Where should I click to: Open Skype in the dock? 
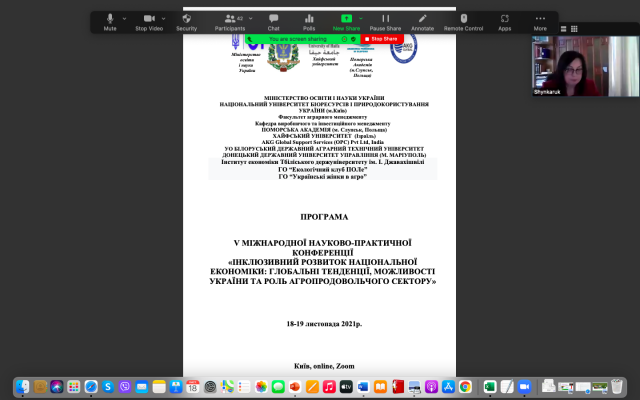tap(108, 387)
